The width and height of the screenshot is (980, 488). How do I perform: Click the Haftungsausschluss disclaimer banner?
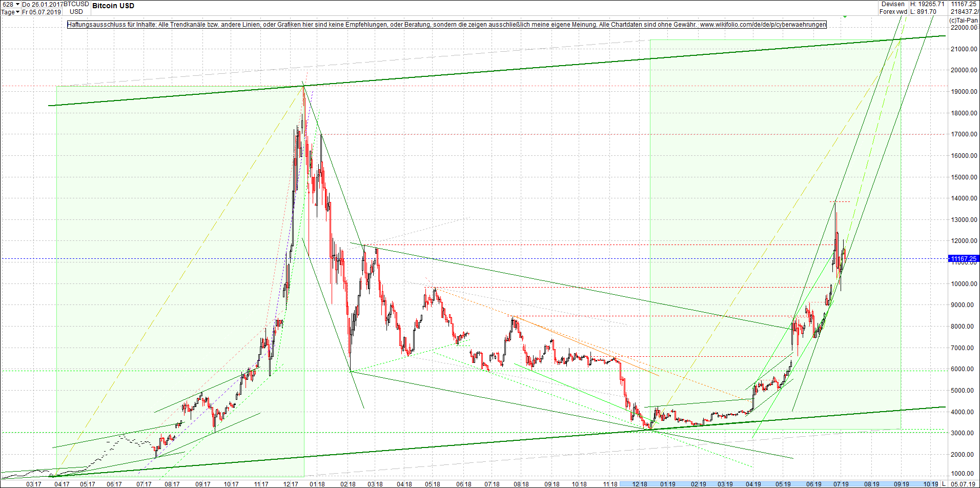click(446, 24)
